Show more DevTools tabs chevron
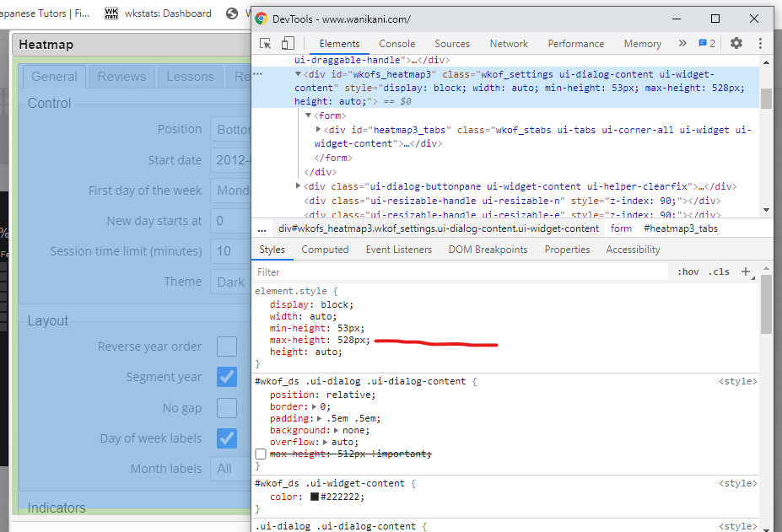This screenshot has height=532, width=782. (682, 44)
